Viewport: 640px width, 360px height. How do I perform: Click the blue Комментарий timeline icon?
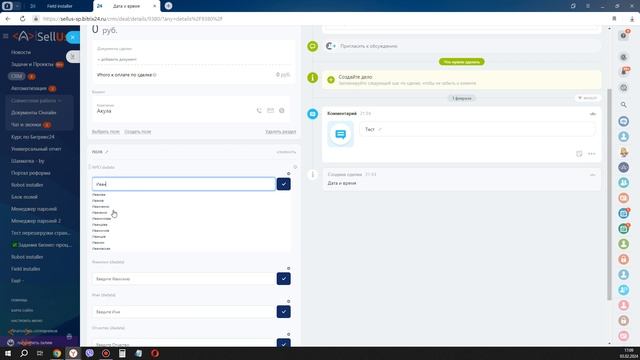coord(313,114)
